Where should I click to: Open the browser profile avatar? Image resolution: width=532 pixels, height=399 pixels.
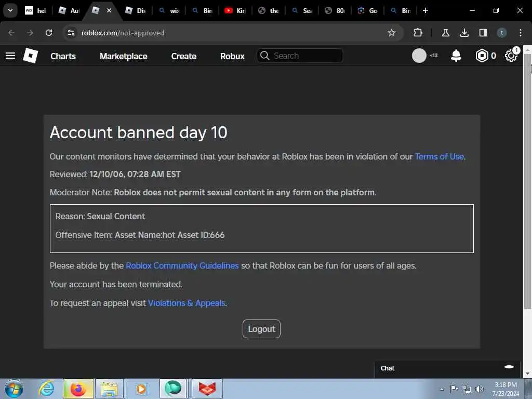[501, 33]
